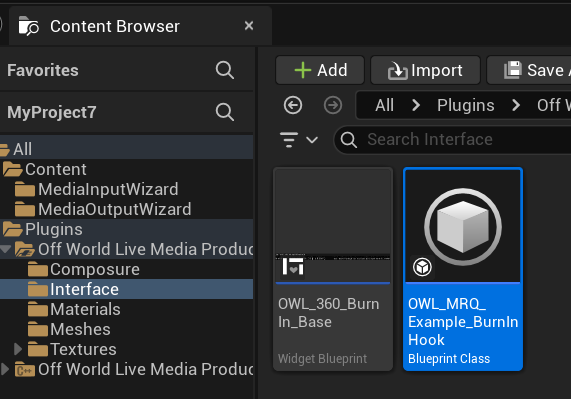Viewport: 571px width, 399px height.
Task: Go forward with the history forward arrow
Action: point(333,105)
